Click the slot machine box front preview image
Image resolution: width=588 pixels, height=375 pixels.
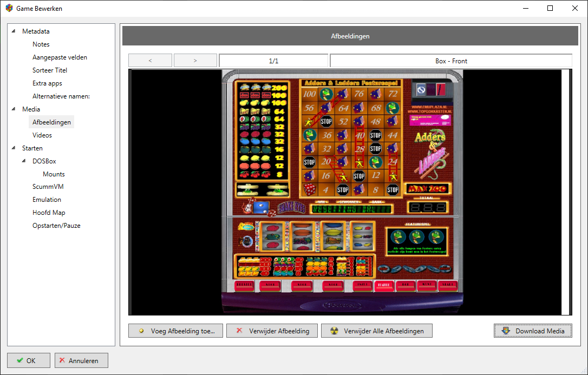click(x=342, y=192)
